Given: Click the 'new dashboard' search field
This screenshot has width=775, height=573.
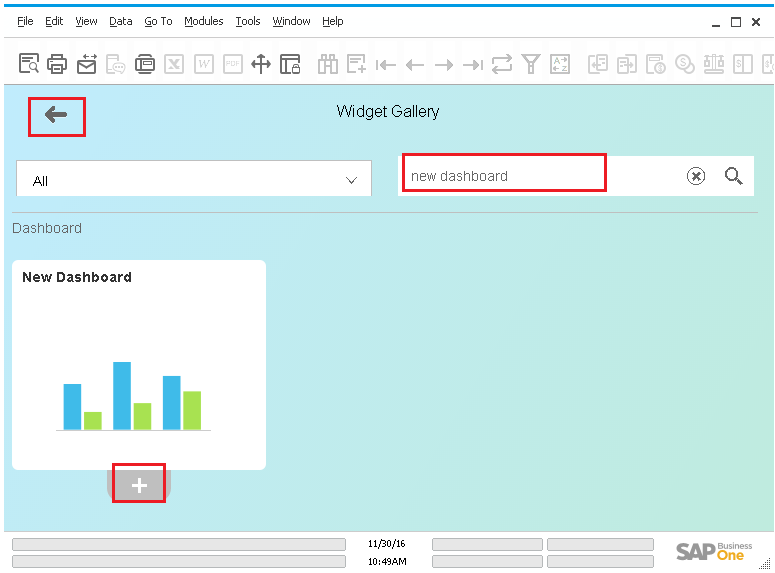Looking at the screenshot, I should coord(503,176).
